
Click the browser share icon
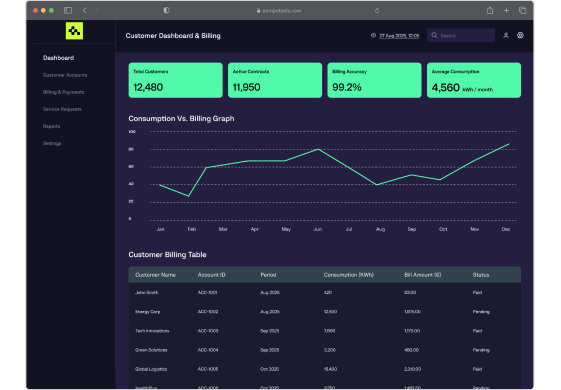coord(490,10)
